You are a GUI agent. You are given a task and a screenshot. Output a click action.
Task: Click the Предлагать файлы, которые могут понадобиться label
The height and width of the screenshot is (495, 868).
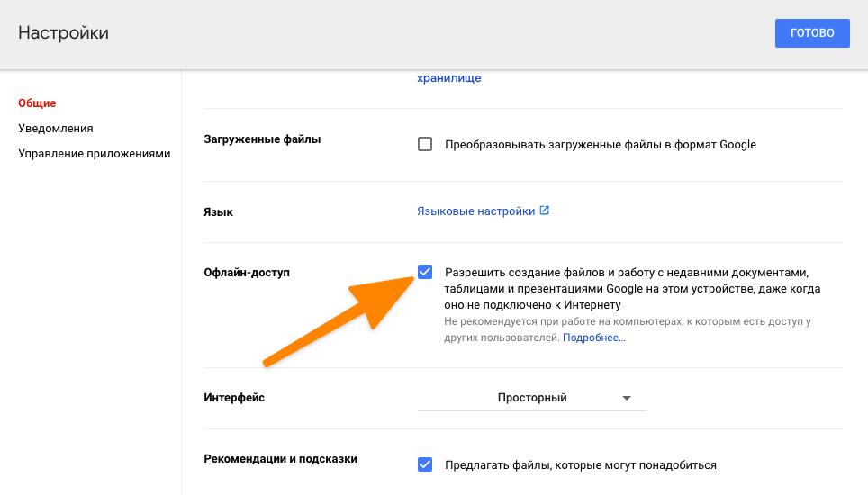pyautogui.click(x=580, y=465)
